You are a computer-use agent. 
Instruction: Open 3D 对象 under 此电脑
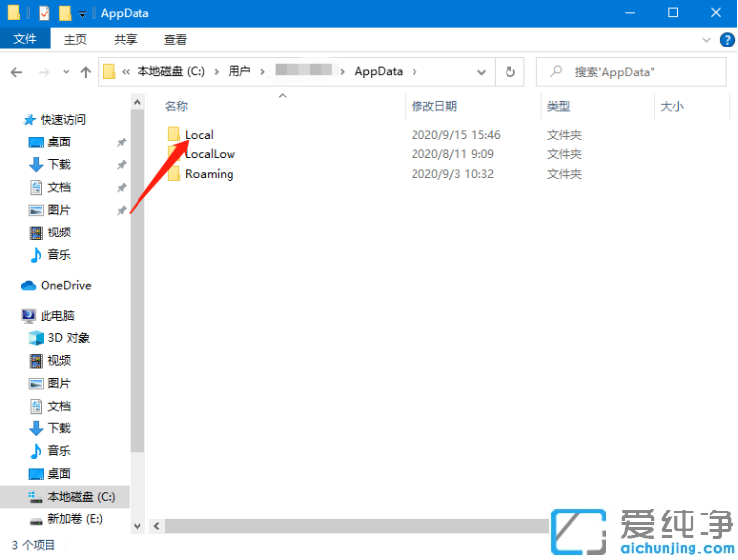coord(68,338)
